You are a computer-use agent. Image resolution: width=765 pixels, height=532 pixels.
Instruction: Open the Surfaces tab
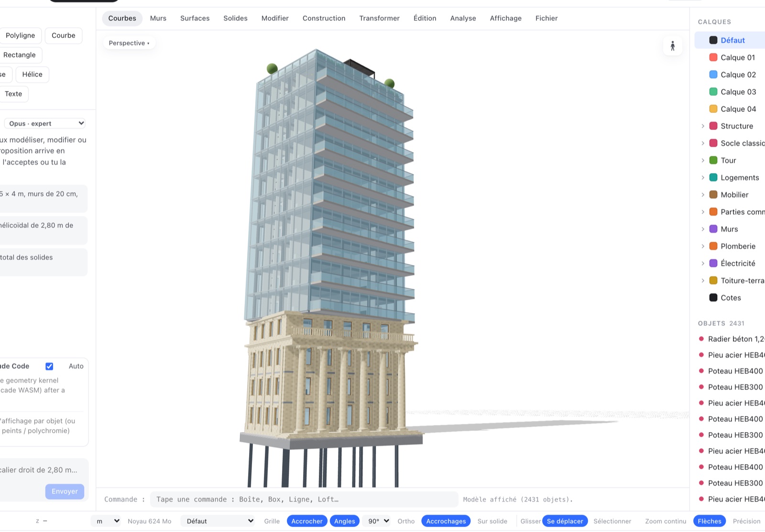point(195,18)
